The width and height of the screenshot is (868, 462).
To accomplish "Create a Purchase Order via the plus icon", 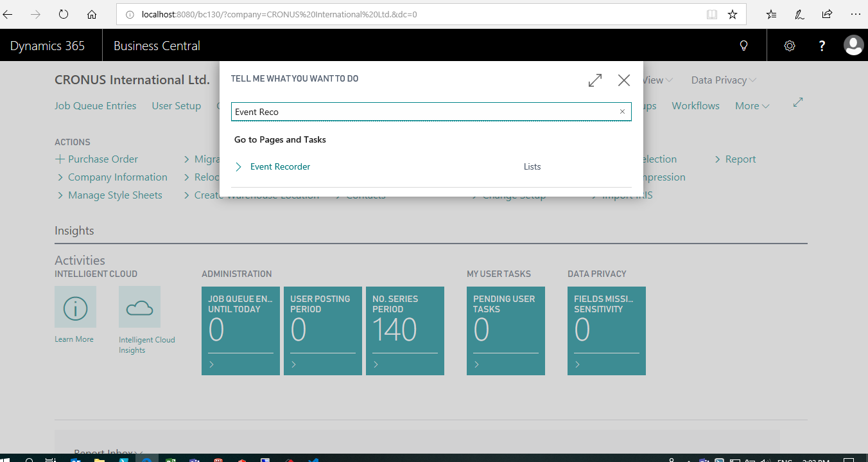I will coord(60,159).
